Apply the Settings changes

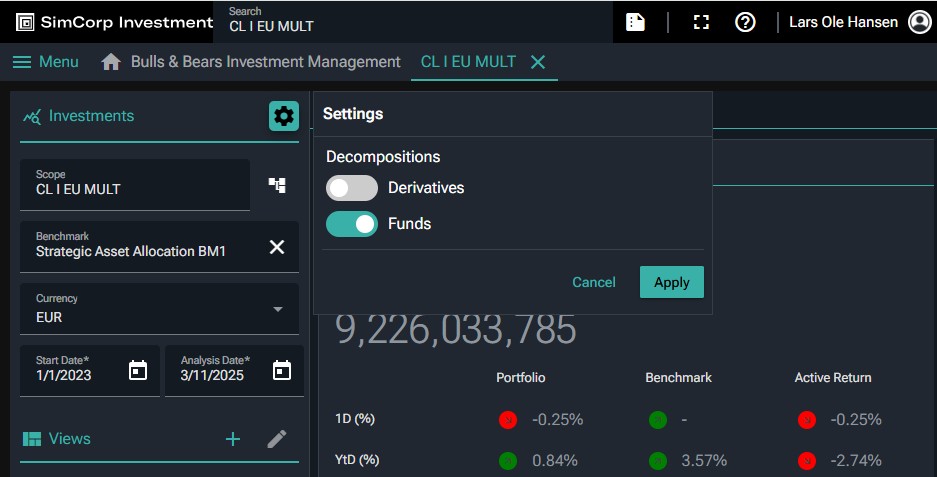[672, 282]
